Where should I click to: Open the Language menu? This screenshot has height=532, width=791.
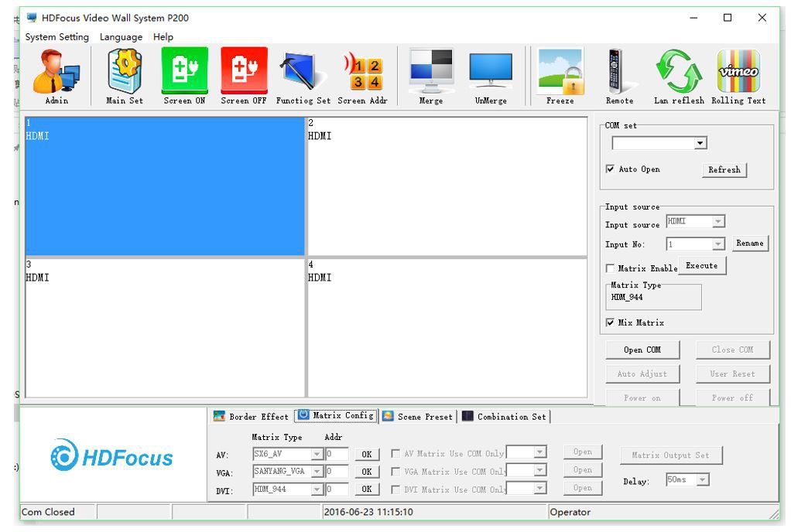point(121,36)
